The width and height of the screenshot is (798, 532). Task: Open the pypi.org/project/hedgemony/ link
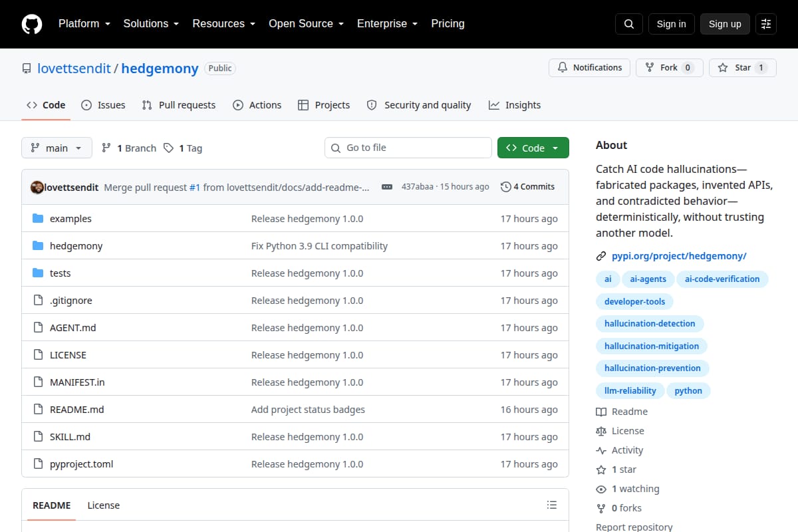click(679, 256)
